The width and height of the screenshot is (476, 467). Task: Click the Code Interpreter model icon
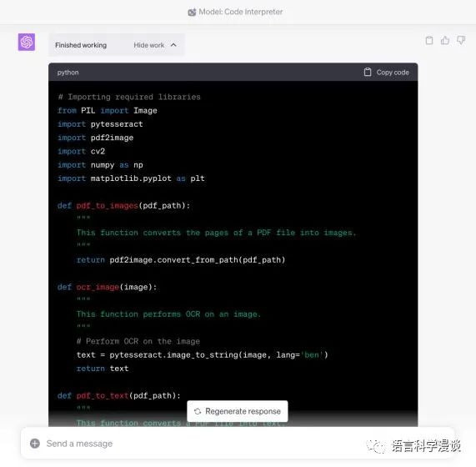pyautogui.click(x=192, y=13)
